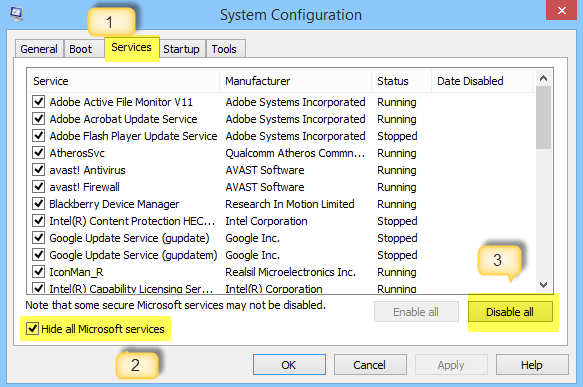Toggle the AtherosSvc service checkbox
The height and width of the screenshot is (387, 583).
click(39, 153)
